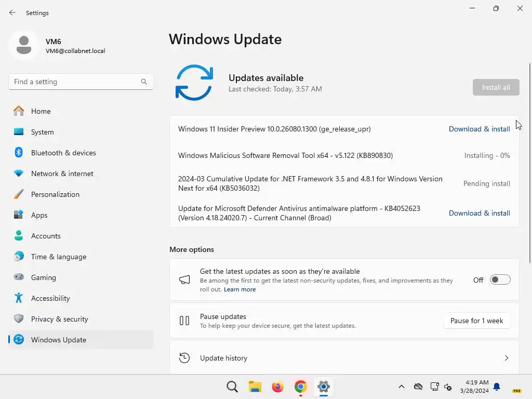Open the Update history row
Viewport: 532px width, 399px height.
pyautogui.click(x=344, y=357)
